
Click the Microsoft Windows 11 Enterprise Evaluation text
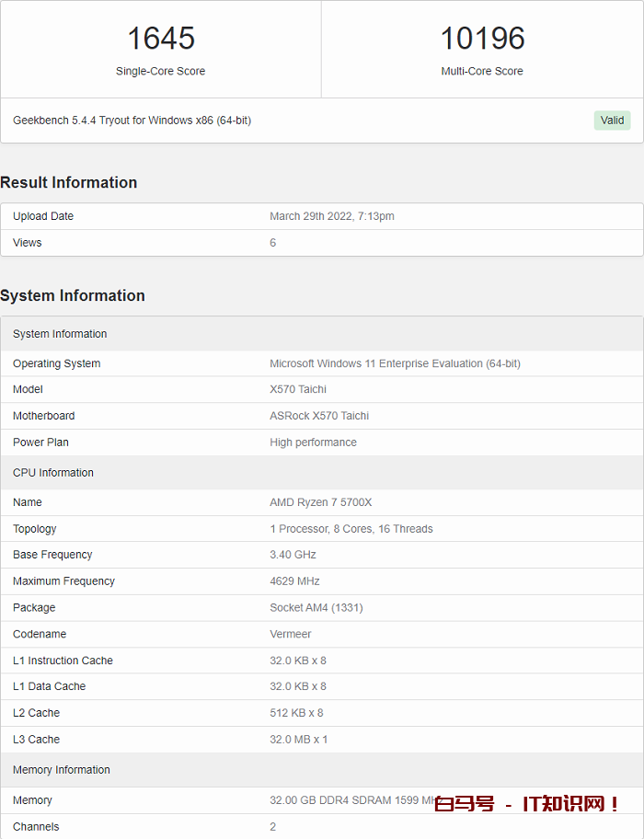(395, 363)
